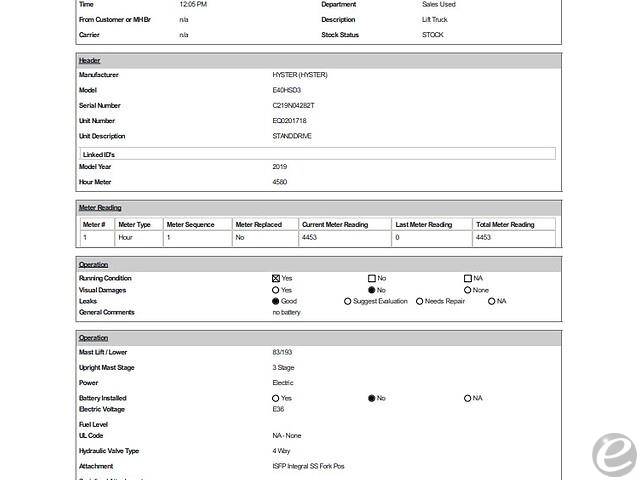640x480 pixels.
Task: Select No for Visual Damages
Action: [371, 290]
